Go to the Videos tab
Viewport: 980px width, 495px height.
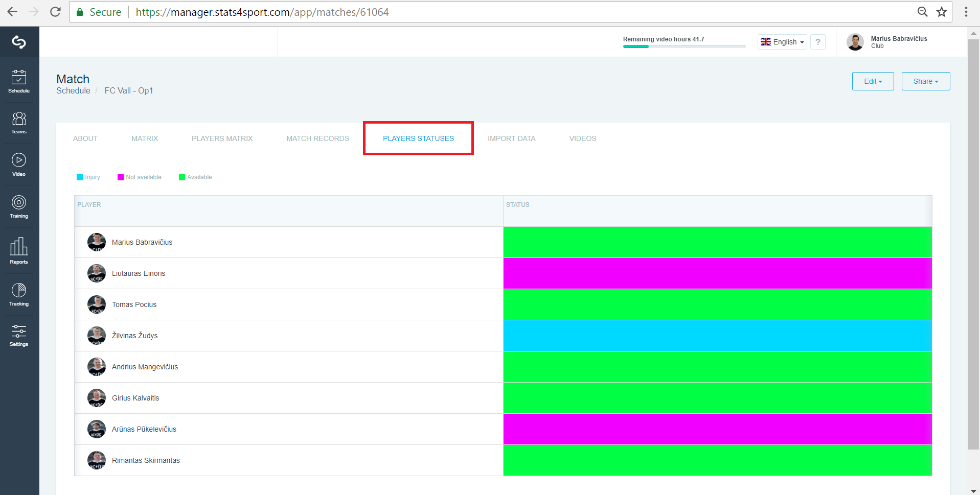(583, 138)
